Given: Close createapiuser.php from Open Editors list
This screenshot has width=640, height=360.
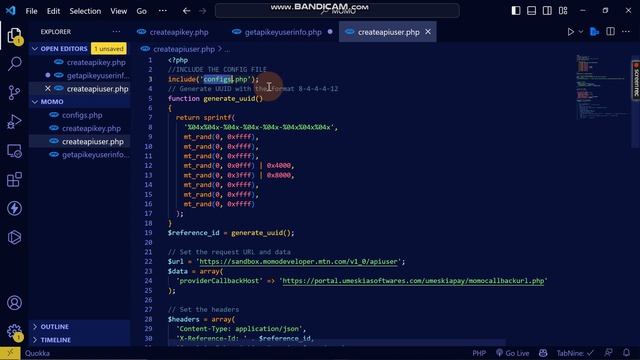Looking at the screenshot, I should point(48,88).
